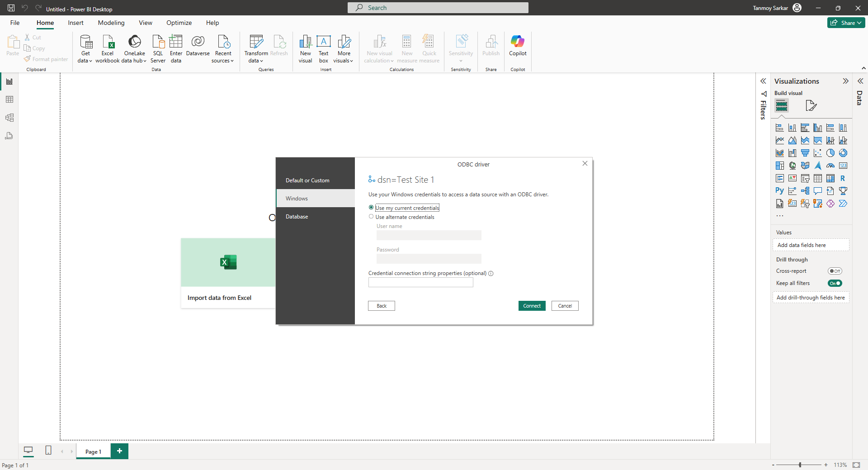Click the credential connection string properties field
The height and width of the screenshot is (470, 868).
[420, 282]
